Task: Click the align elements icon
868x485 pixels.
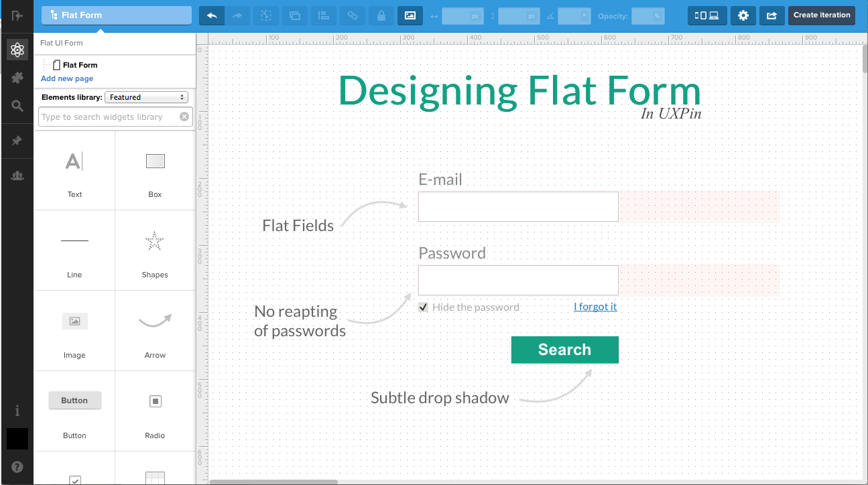Action: [x=324, y=15]
